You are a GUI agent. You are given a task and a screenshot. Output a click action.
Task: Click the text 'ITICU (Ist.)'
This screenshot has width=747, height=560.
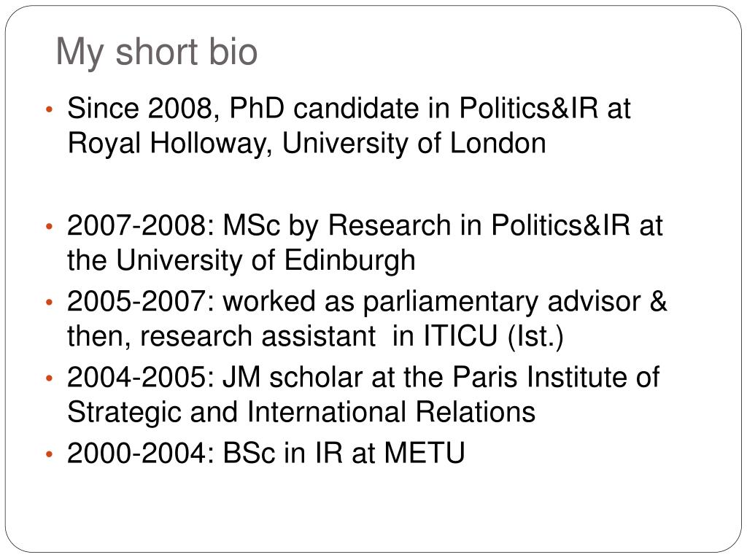click(x=493, y=336)
